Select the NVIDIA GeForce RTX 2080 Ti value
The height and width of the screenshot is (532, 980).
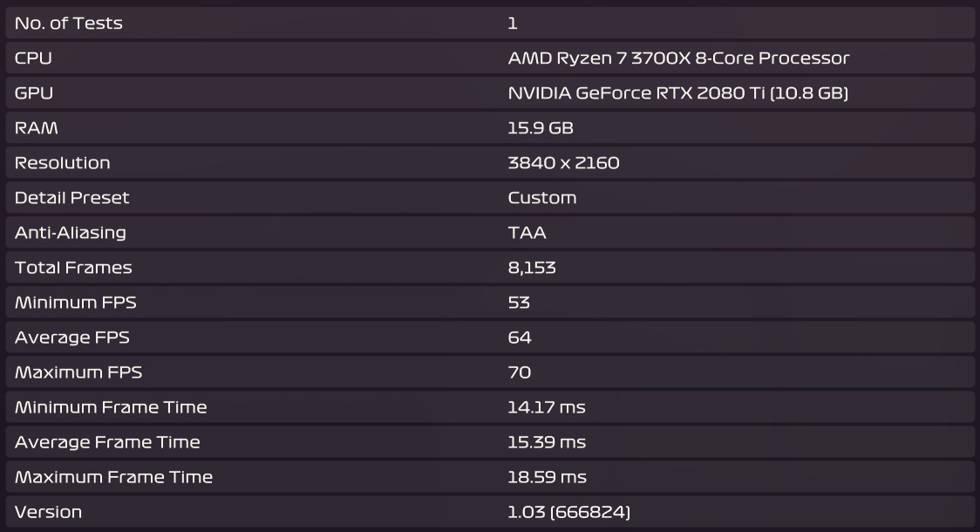click(x=677, y=93)
